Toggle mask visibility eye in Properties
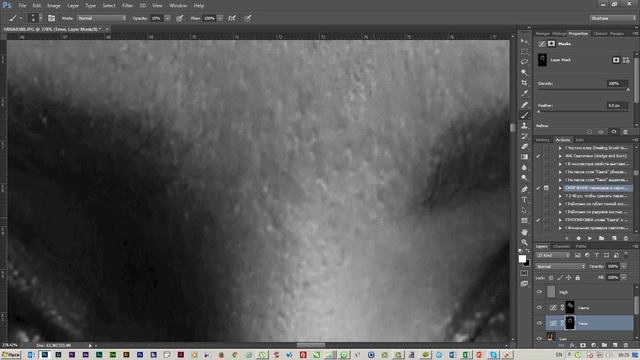The image size is (640, 360). (613, 132)
